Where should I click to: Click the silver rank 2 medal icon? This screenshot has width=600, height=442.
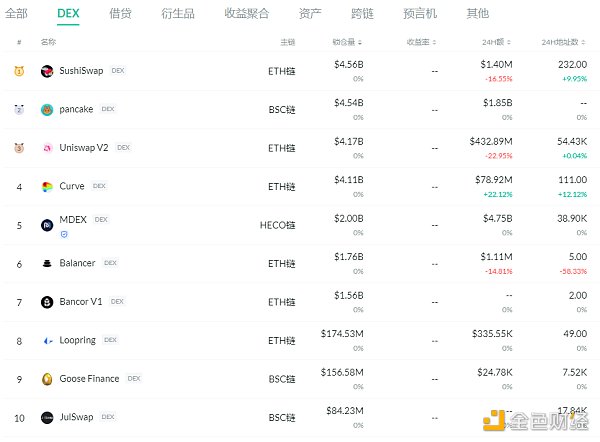point(19,109)
